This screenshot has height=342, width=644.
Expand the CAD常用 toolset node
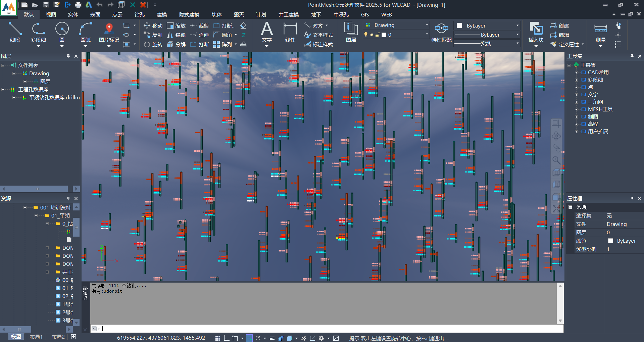pyautogui.click(x=576, y=72)
